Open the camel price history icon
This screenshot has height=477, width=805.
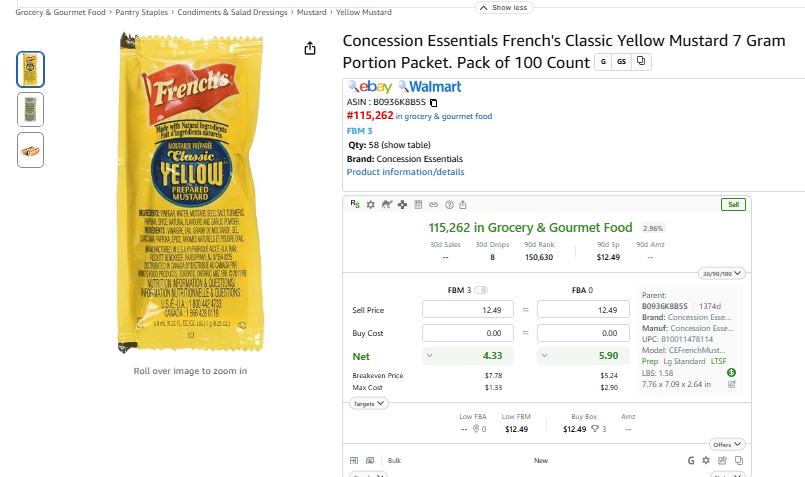387,204
